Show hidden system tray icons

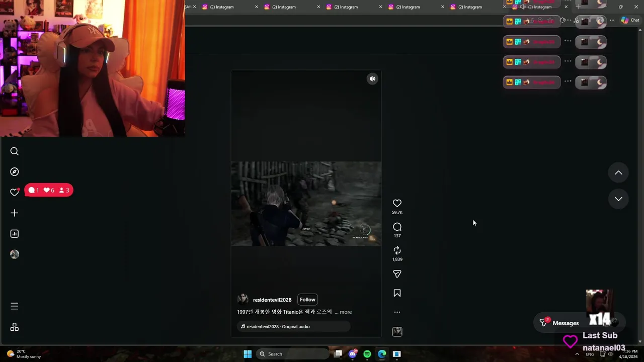(x=577, y=354)
